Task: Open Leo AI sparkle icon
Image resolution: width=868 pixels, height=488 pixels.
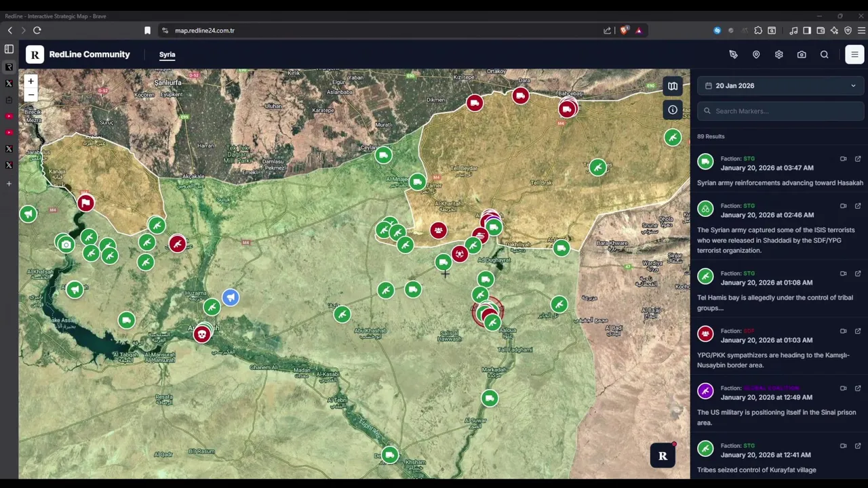Action: pos(834,30)
